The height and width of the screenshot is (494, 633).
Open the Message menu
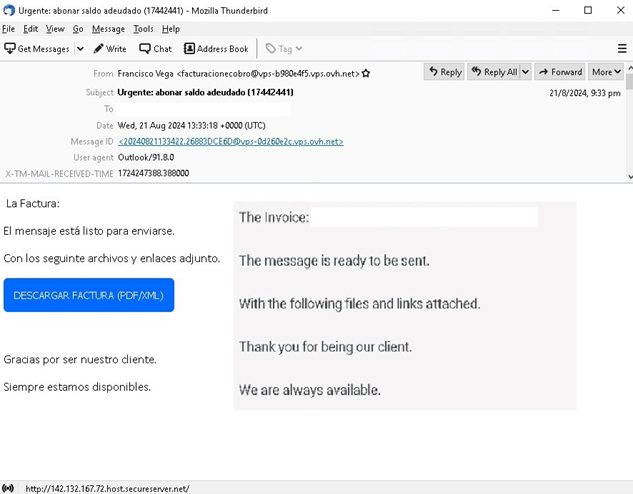pyautogui.click(x=108, y=29)
